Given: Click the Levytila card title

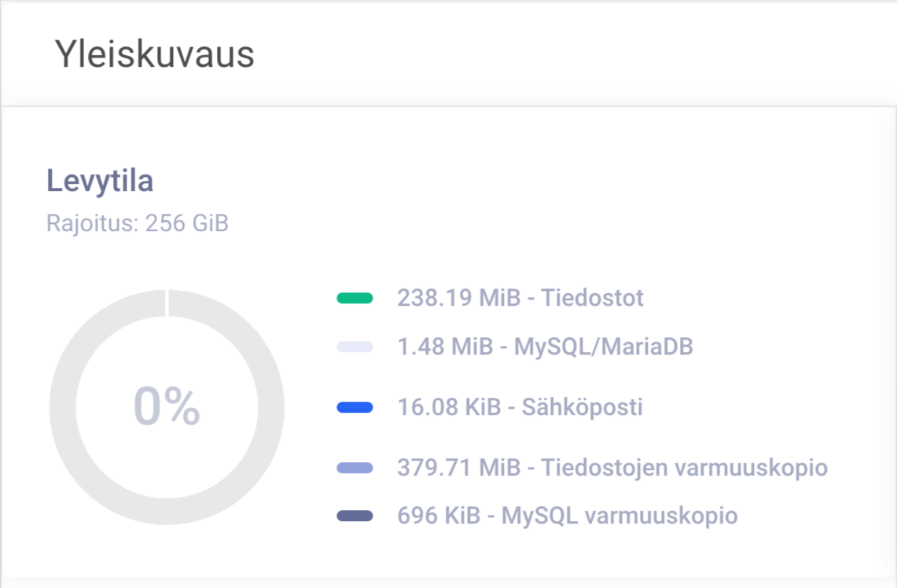Looking at the screenshot, I should 100,181.
